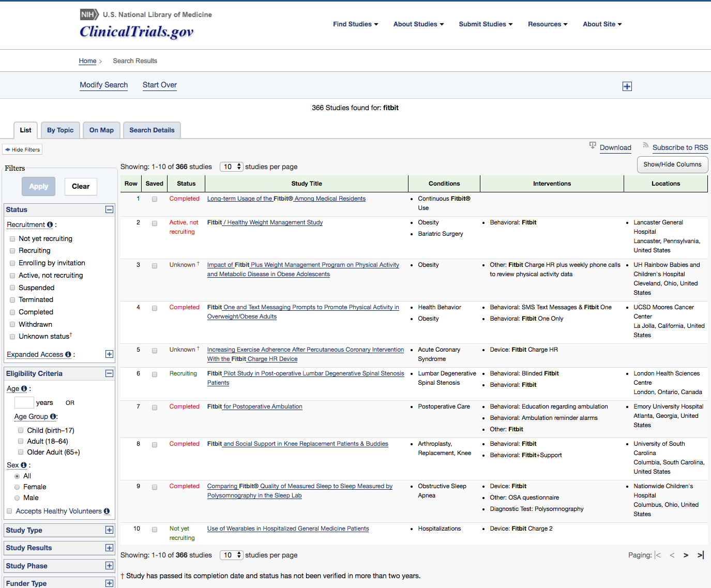Go to the next results page arrow
The width and height of the screenshot is (711, 588).
click(686, 555)
